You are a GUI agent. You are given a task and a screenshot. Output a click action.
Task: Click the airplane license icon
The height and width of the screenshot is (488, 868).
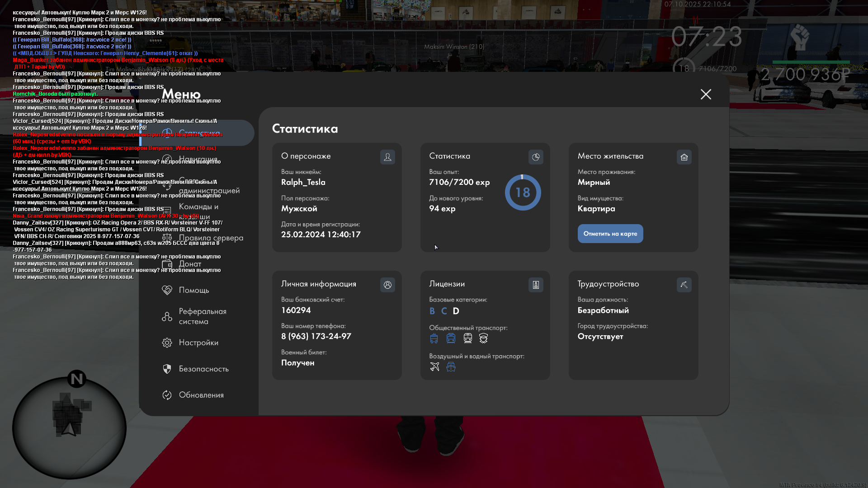(434, 366)
